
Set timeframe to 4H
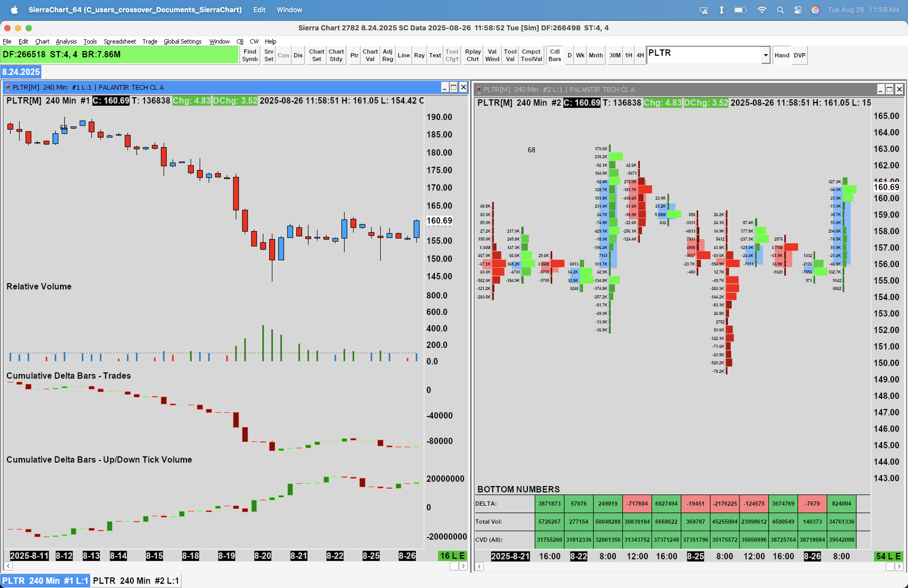(640, 55)
